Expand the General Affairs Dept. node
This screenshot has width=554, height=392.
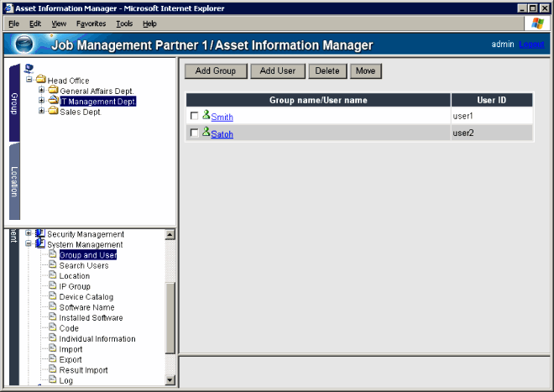click(x=42, y=91)
